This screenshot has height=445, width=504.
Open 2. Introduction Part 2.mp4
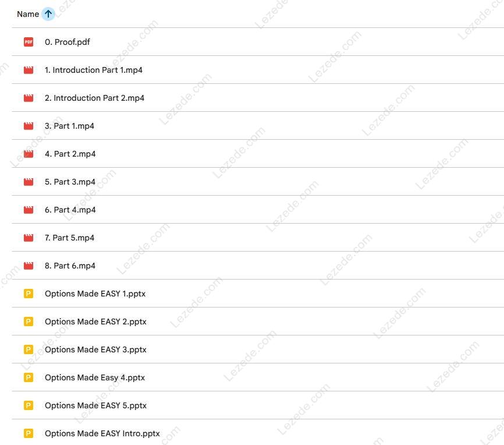[94, 98]
